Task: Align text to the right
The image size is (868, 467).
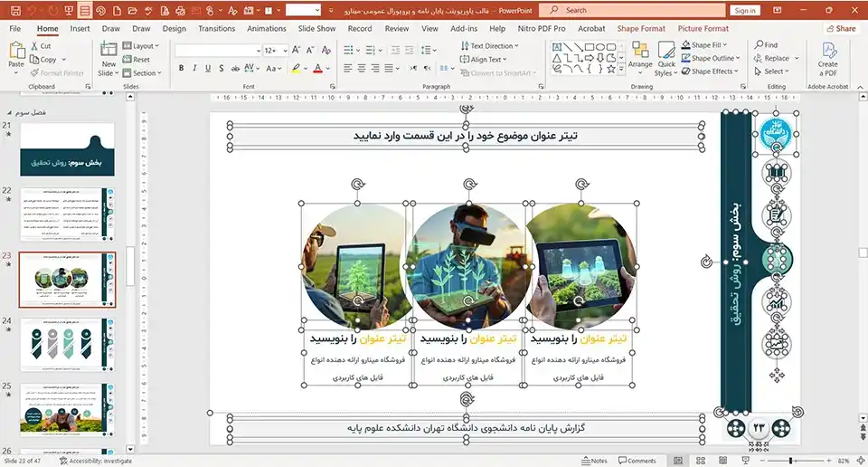Action: 374,68
